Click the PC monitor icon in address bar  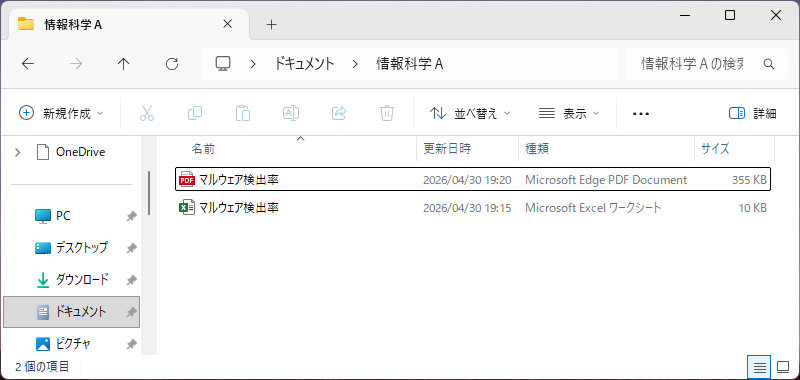223,64
